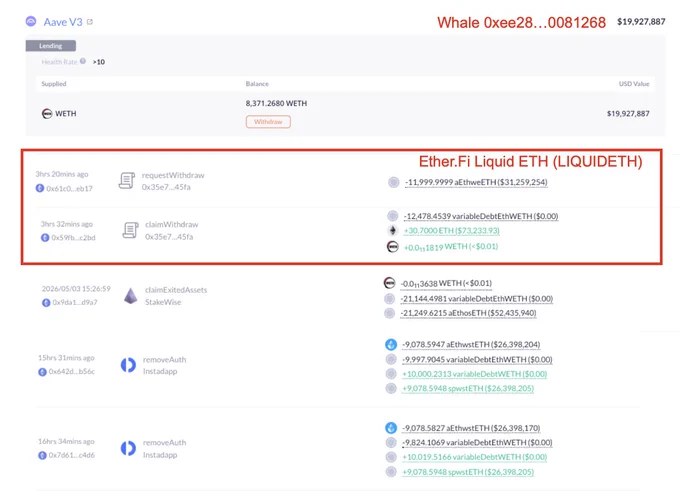This screenshot has width=680, height=502.
Task: Click the 2026/05/03 15:26:59 timestamp
Action: click(76, 289)
